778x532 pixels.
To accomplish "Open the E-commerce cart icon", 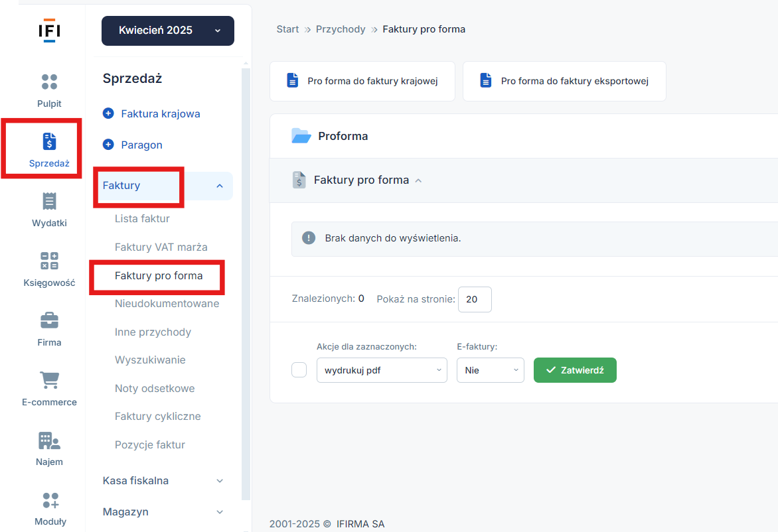I will point(49,380).
